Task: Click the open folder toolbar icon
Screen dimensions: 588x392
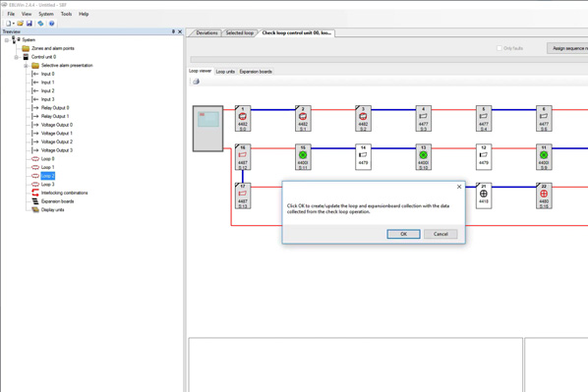Action: (x=21, y=24)
